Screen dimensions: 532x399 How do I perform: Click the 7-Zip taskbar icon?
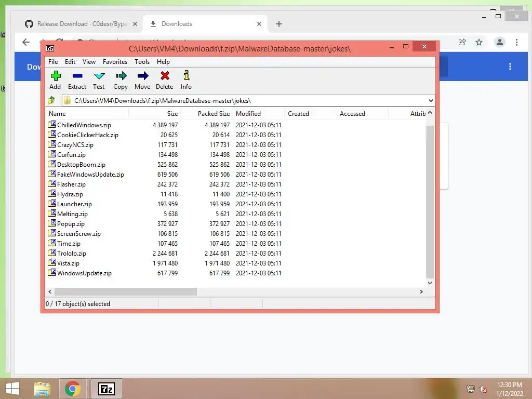point(106,389)
